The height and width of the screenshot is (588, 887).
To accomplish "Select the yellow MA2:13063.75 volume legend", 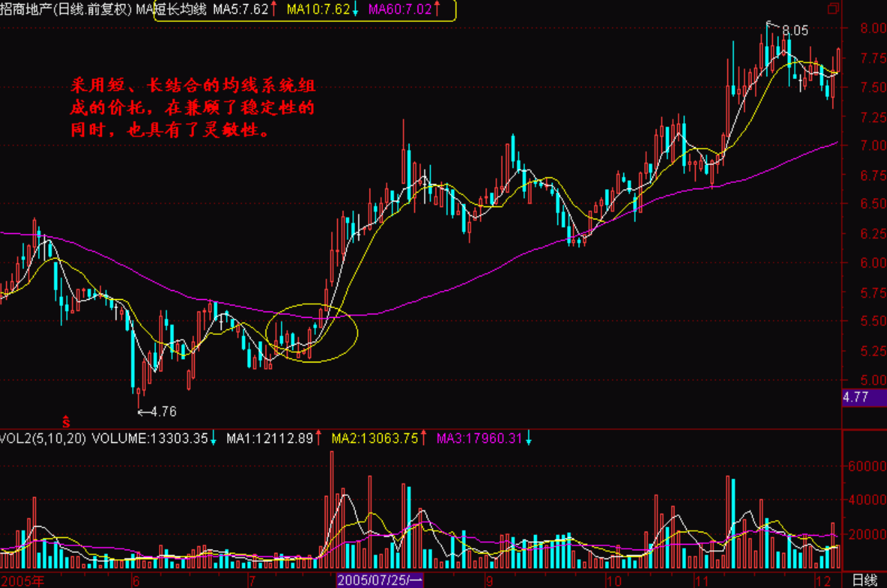I will pyautogui.click(x=375, y=438).
